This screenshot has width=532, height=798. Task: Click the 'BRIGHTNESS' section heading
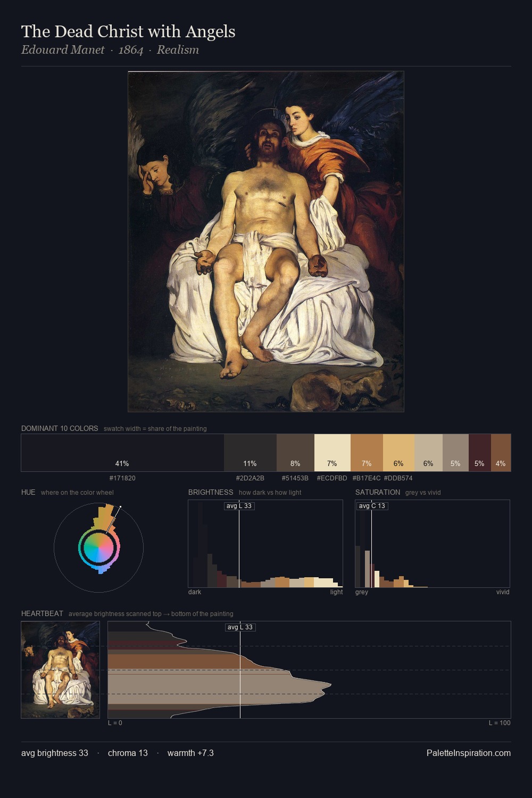(x=211, y=492)
